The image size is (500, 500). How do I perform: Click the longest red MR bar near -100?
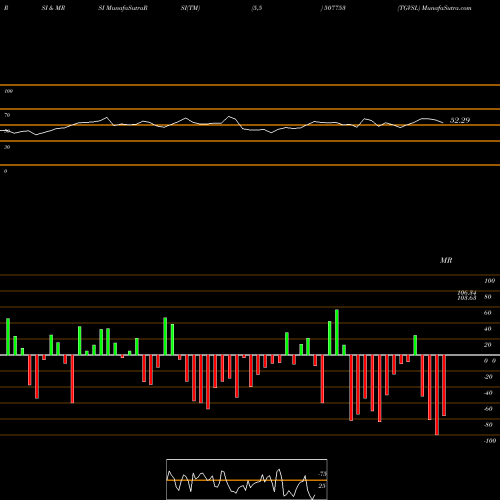pos(437,395)
